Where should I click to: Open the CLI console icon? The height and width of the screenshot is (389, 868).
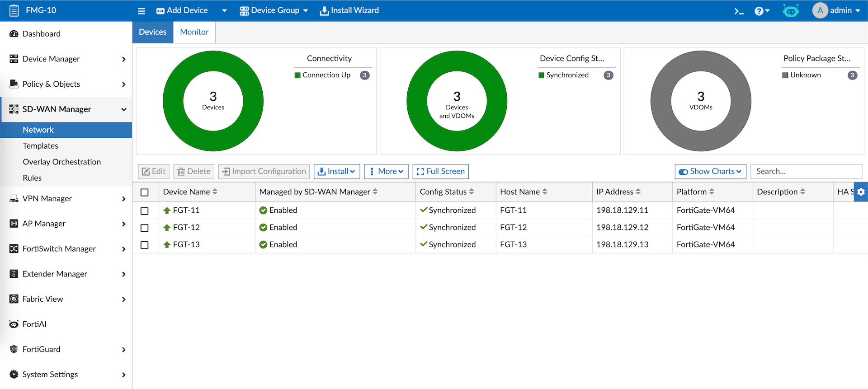point(739,11)
